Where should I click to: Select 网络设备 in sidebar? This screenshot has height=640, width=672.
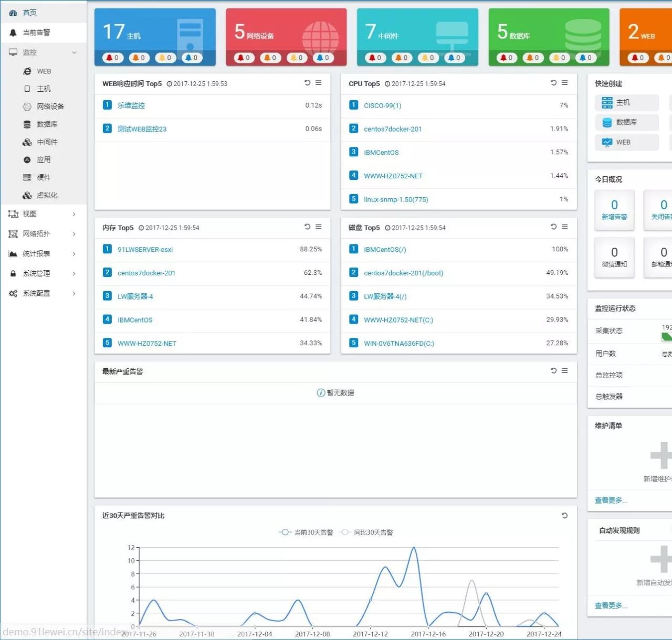point(44,106)
